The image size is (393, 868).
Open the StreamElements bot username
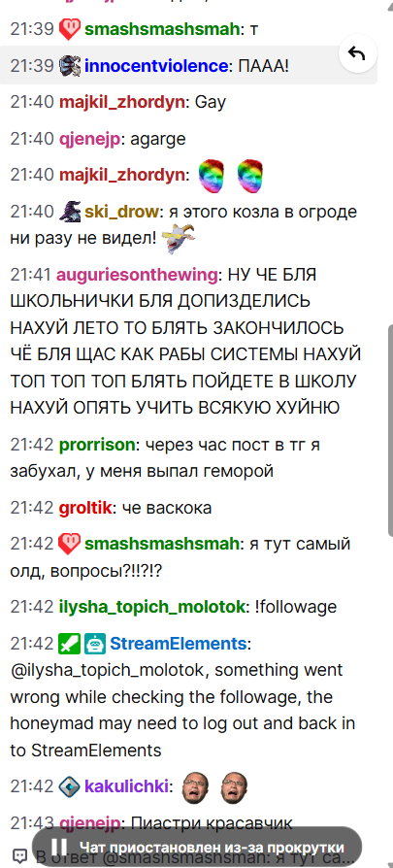coord(178,644)
